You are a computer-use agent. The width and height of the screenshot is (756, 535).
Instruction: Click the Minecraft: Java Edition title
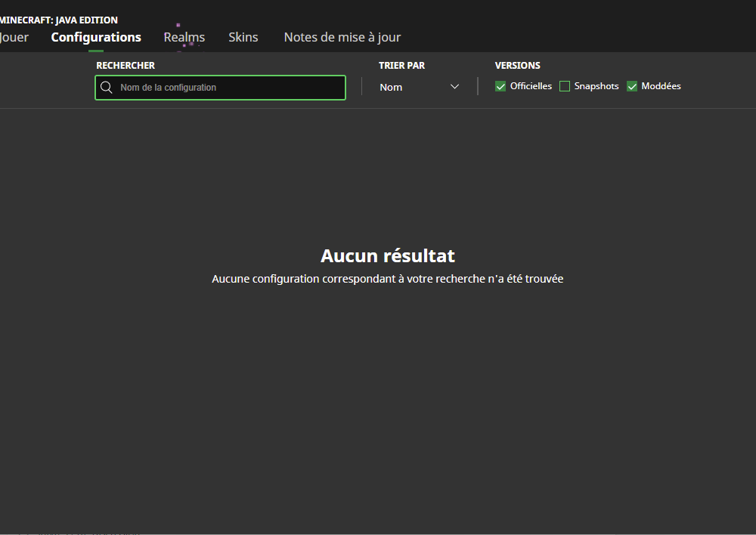click(x=59, y=20)
